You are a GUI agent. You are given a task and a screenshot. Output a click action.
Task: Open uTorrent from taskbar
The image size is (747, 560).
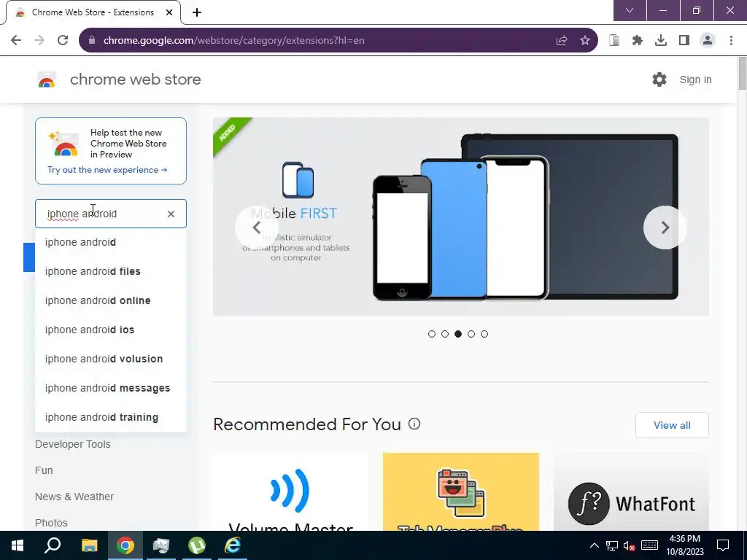click(197, 545)
